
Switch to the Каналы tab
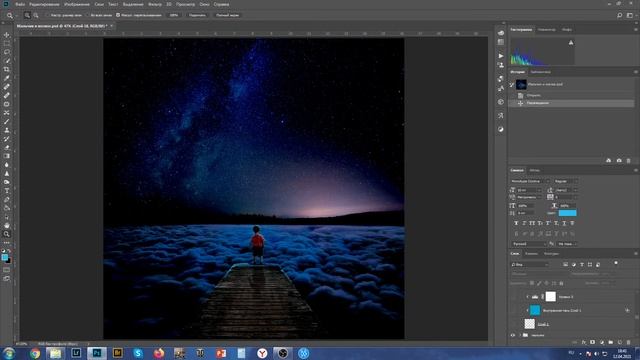[x=531, y=253]
